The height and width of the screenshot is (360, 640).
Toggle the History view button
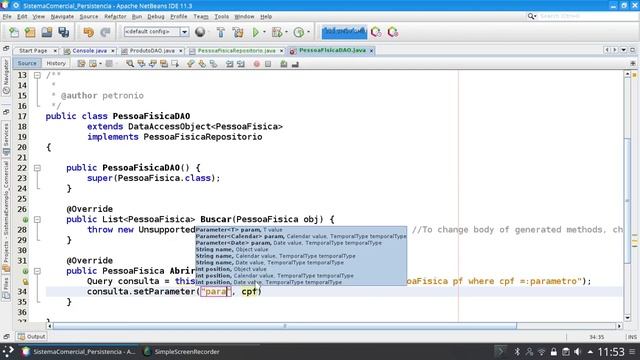tap(56, 63)
